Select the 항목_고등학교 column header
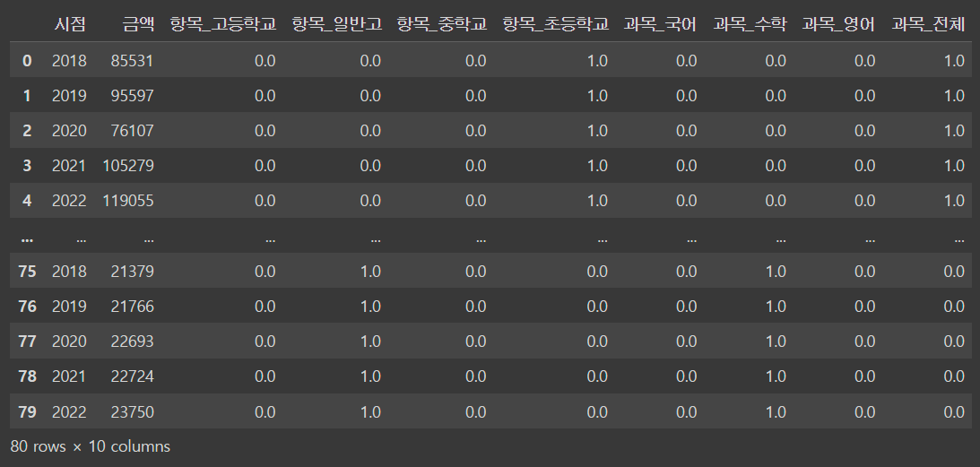The width and height of the screenshot is (980, 467). 223,24
